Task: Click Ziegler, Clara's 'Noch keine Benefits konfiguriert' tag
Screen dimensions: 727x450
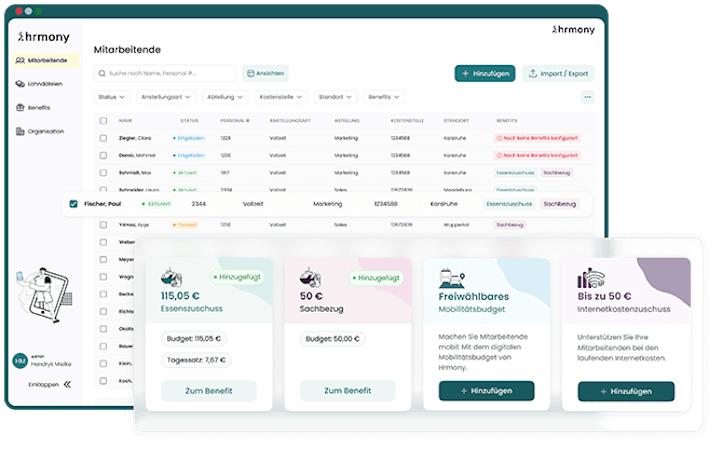Action: tap(537, 138)
